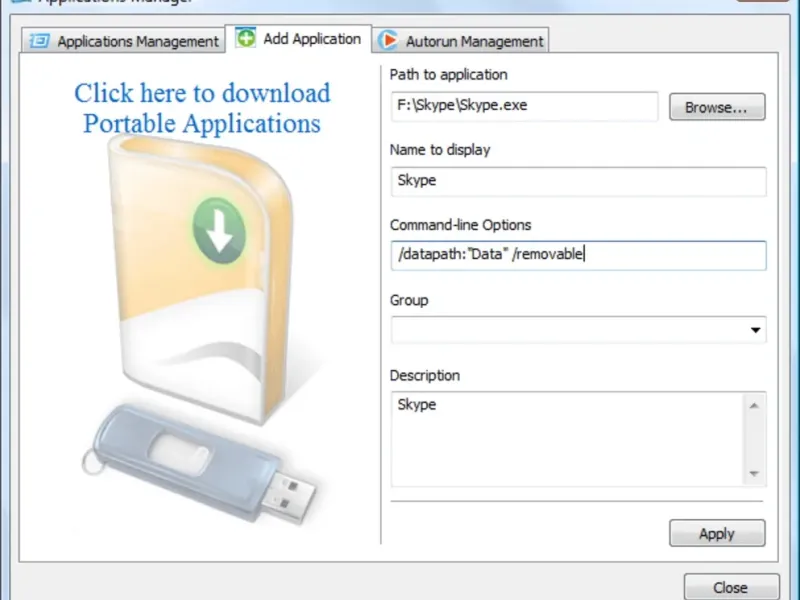Click the Description scrollbar down arrow
The width and height of the screenshot is (800, 600).
(755, 473)
